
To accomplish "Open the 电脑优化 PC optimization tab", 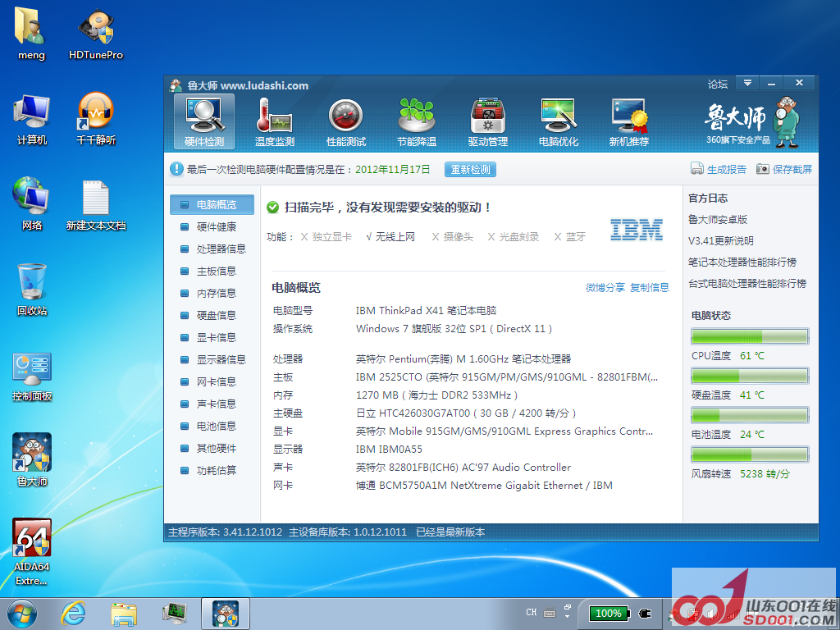I will 558,121.
